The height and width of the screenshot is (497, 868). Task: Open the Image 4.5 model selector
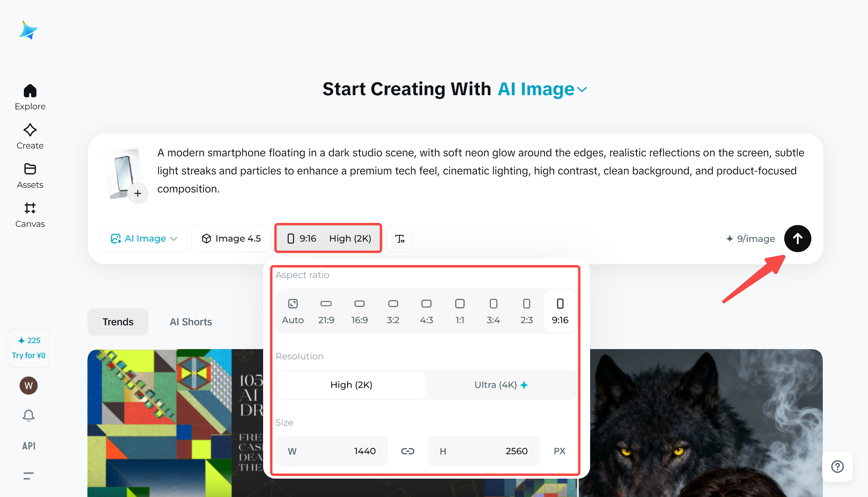(231, 238)
